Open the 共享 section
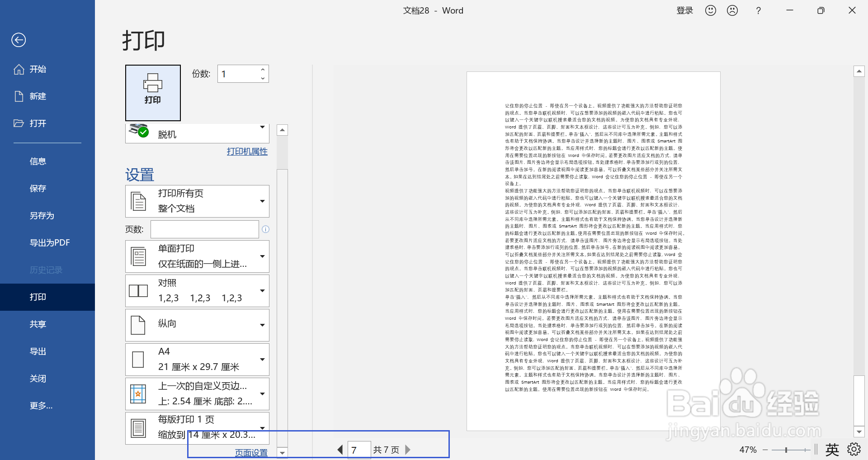868x460 pixels. (38, 324)
